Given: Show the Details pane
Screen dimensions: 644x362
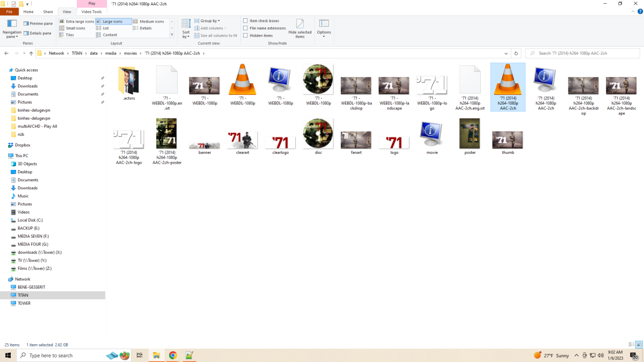Looking at the screenshot, I should [x=38, y=32].
